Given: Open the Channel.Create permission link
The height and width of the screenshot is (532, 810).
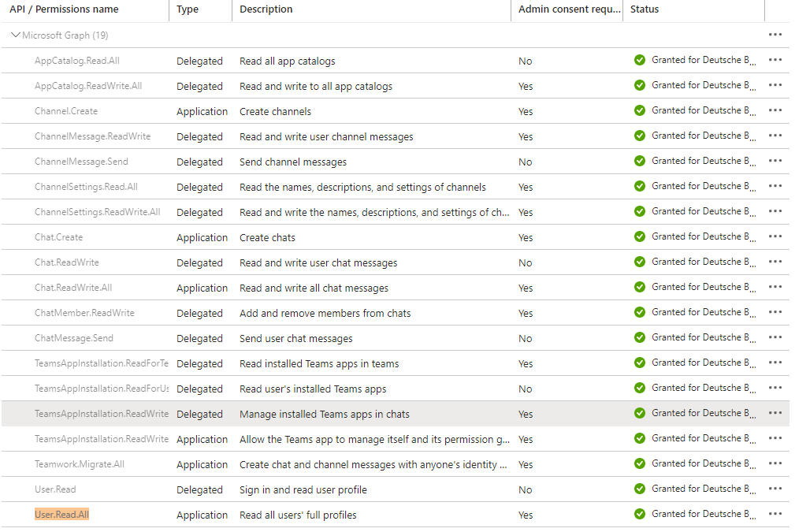Looking at the screenshot, I should coord(66,111).
